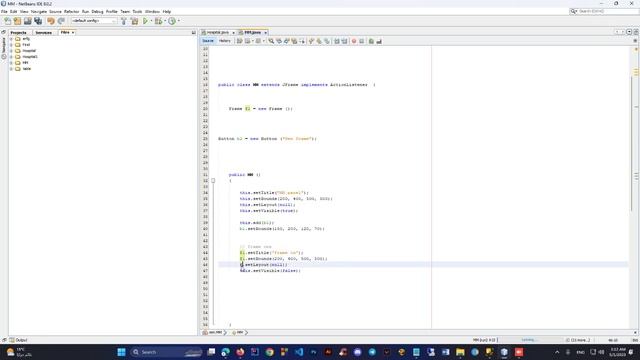Switch to the Projects tab
The width and height of the screenshot is (640, 360).
click(18, 32)
